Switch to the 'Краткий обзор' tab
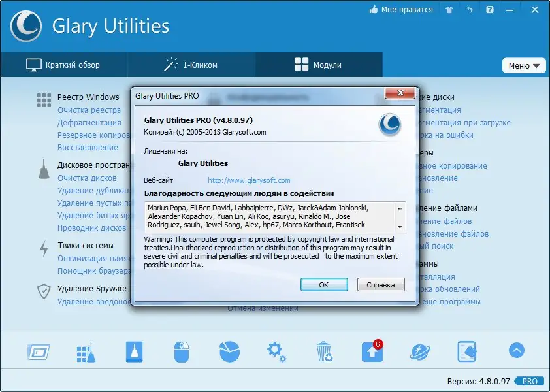550x392 pixels. [x=63, y=65]
